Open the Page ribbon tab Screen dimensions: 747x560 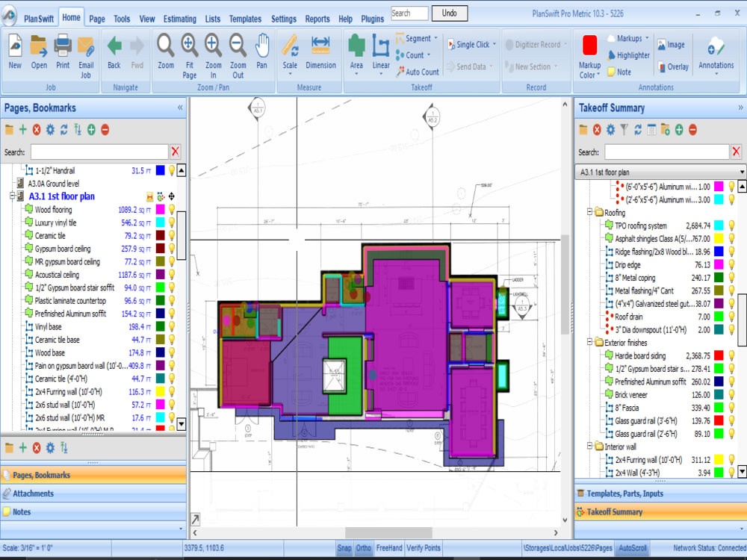pos(96,19)
